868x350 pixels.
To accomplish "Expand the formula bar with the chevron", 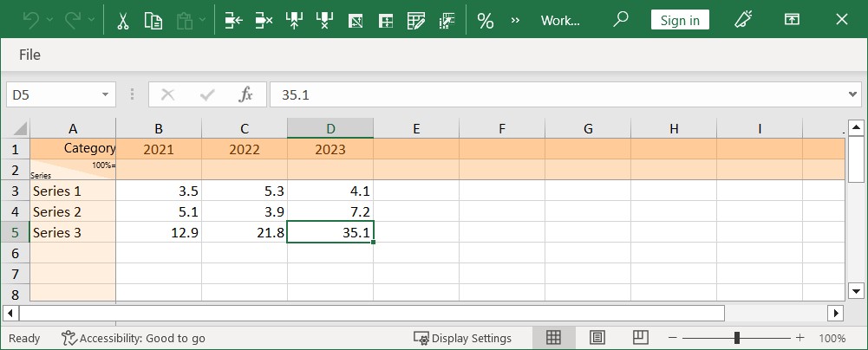I will click(x=853, y=95).
